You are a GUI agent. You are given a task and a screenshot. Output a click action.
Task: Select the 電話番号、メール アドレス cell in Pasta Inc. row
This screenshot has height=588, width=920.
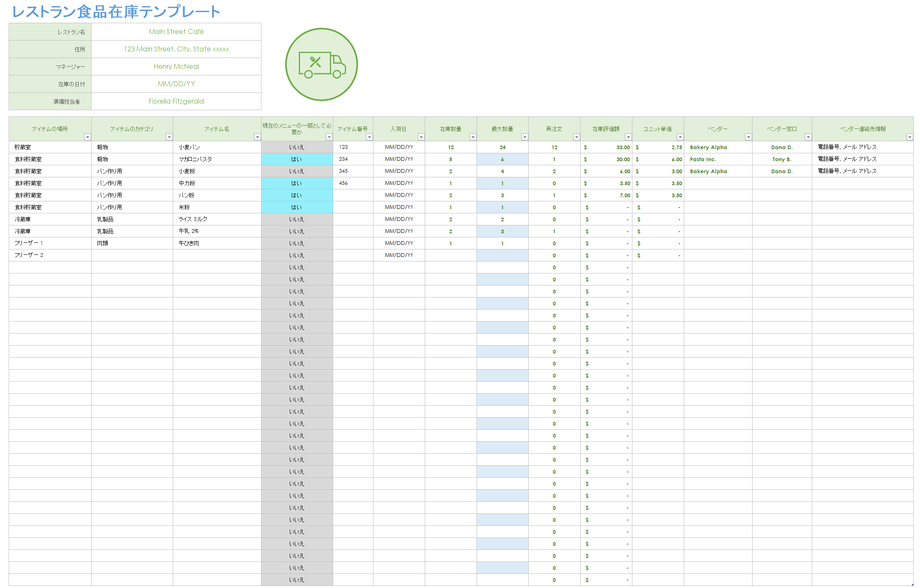[x=863, y=159]
